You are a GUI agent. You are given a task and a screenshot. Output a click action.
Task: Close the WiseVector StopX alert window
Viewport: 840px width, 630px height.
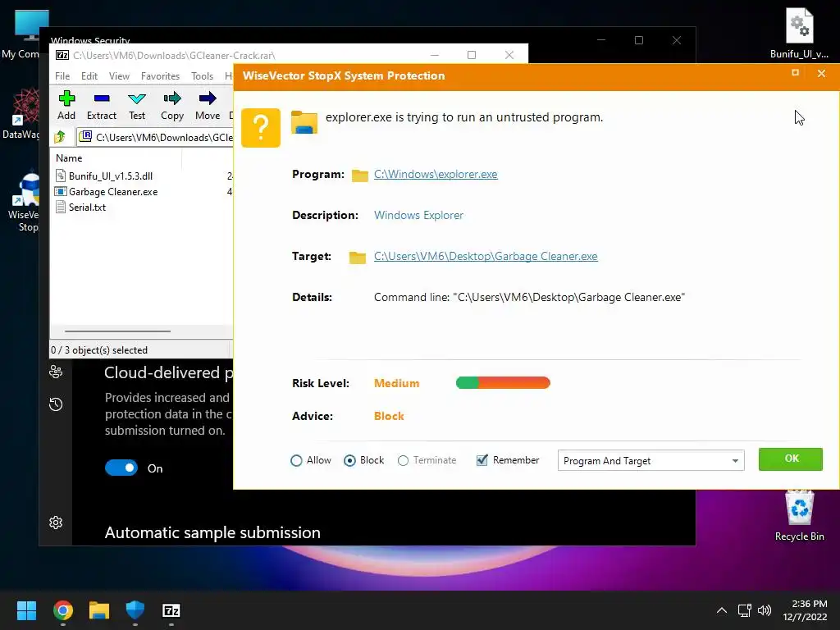point(821,73)
